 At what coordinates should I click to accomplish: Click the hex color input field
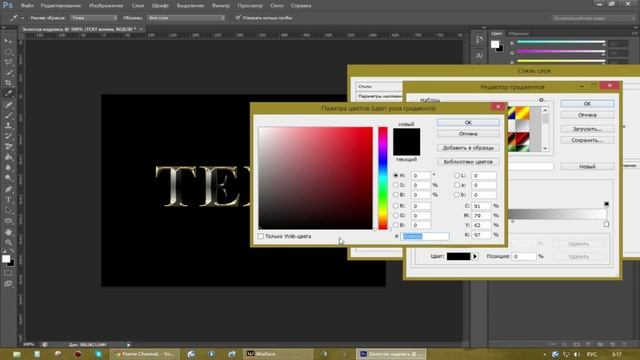tap(425, 236)
